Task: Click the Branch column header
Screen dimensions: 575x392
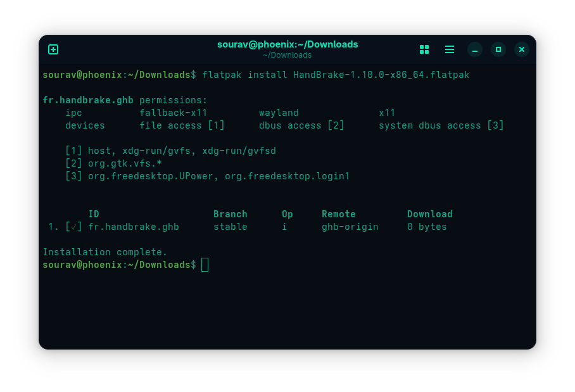Action: [x=230, y=213]
